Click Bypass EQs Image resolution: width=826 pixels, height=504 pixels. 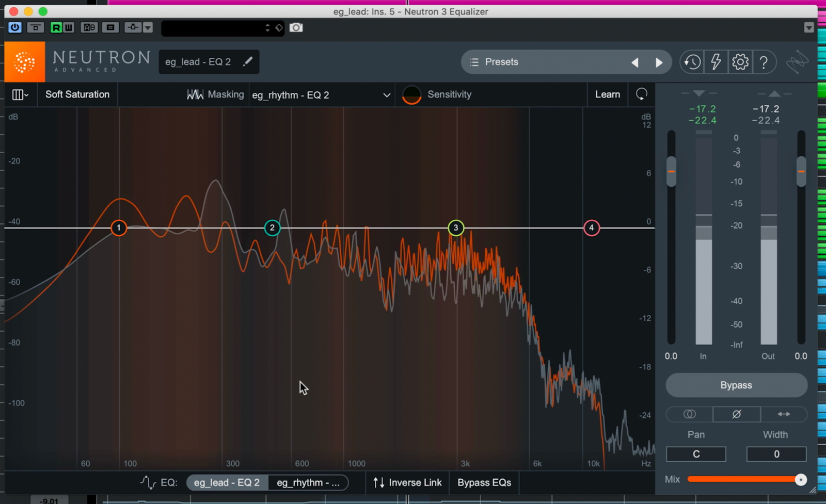coord(484,483)
